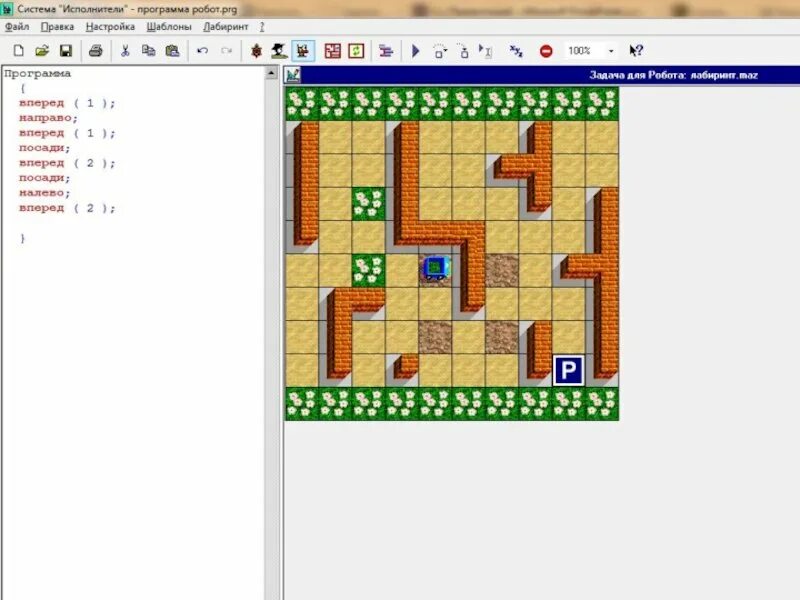Print the program
Viewport: 800px width, 600px height.
click(95, 51)
